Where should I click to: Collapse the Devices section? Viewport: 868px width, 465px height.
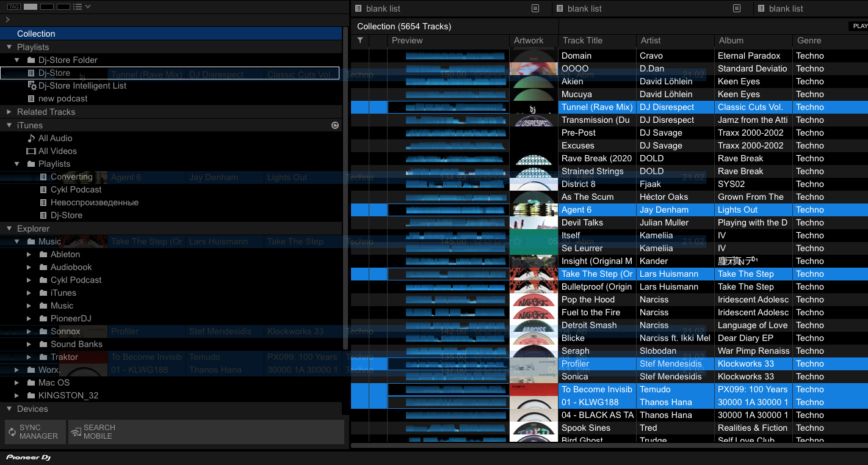coord(9,409)
